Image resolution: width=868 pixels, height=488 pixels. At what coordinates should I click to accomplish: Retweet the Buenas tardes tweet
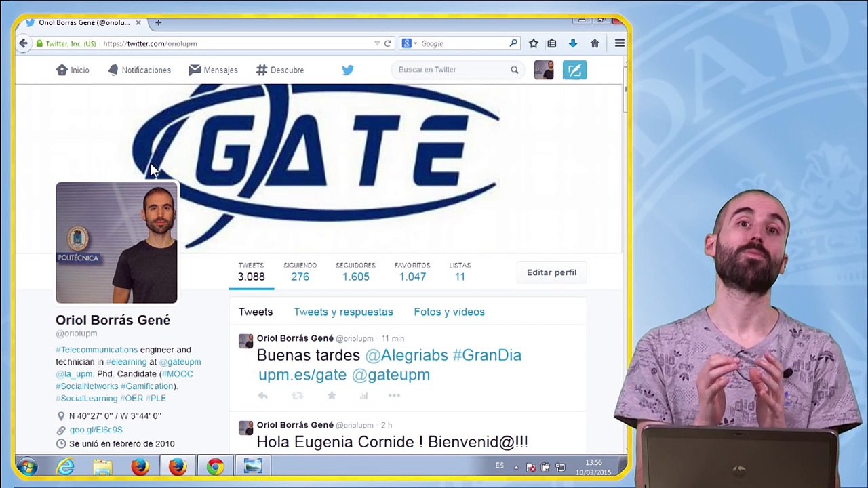pyautogui.click(x=297, y=396)
